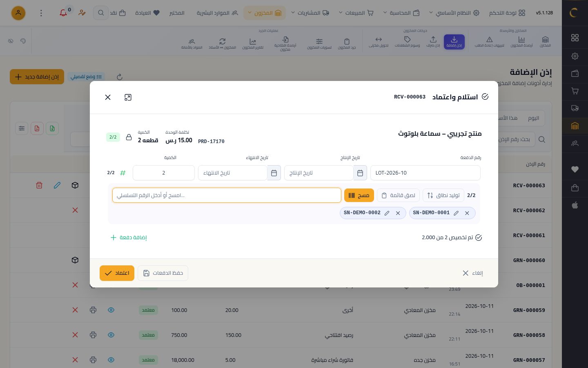The image size is (588, 368).
Task: Edit serial SN-DEMO-0001 with the pencil icon
Action: point(456,213)
